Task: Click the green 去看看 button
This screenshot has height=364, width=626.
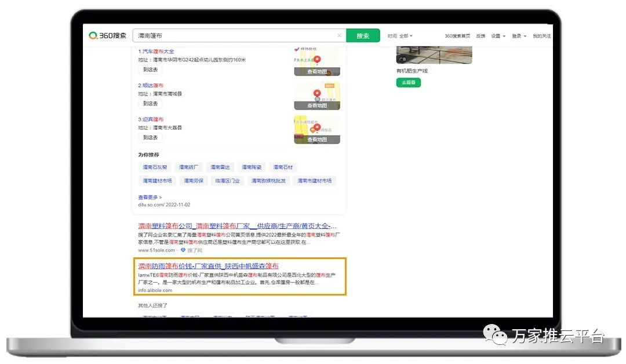Action: click(409, 83)
